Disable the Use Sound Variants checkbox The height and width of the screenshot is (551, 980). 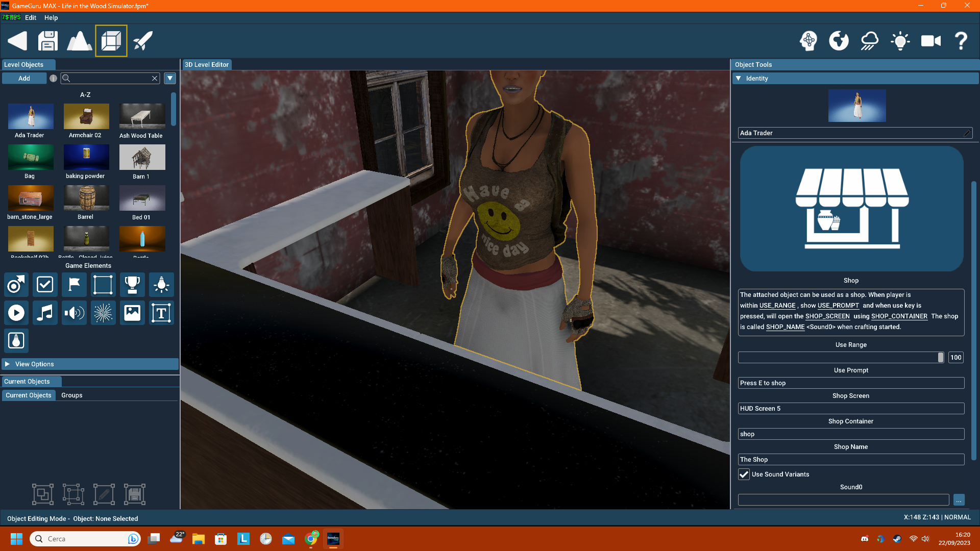tap(744, 474)
